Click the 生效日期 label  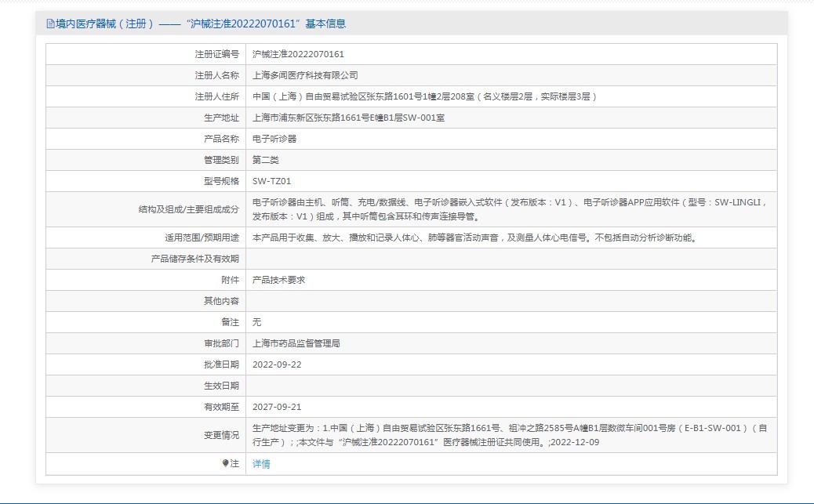221,386
